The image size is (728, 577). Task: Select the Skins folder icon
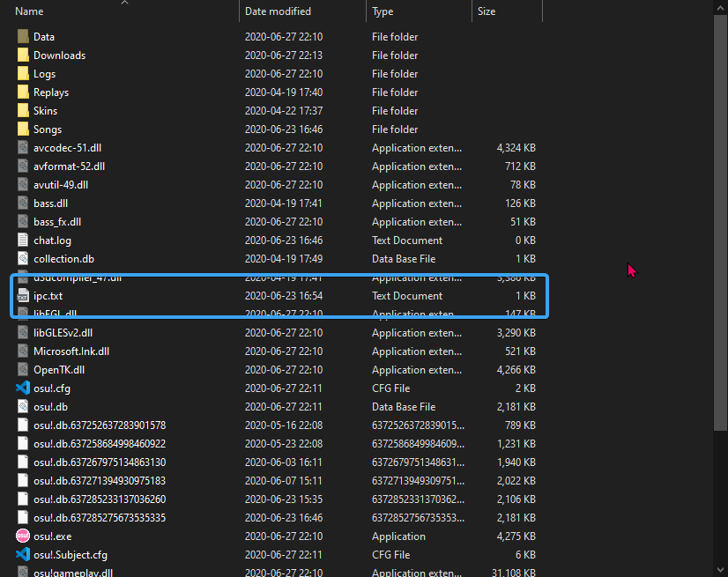(x=23, y=111)
